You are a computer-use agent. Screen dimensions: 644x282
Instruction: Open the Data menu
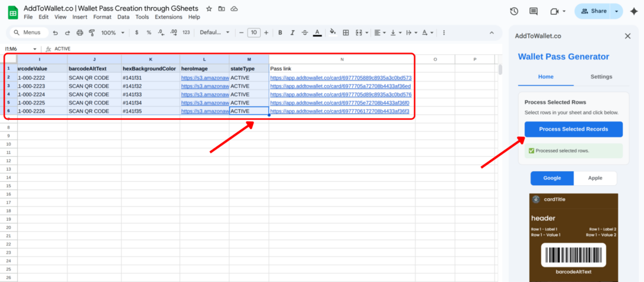coord(123,17)
